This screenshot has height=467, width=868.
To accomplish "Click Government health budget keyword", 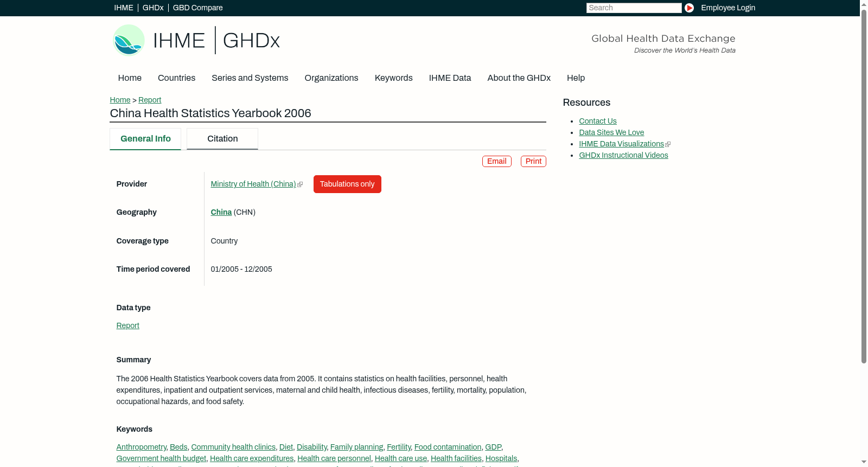I will [161, 458].
